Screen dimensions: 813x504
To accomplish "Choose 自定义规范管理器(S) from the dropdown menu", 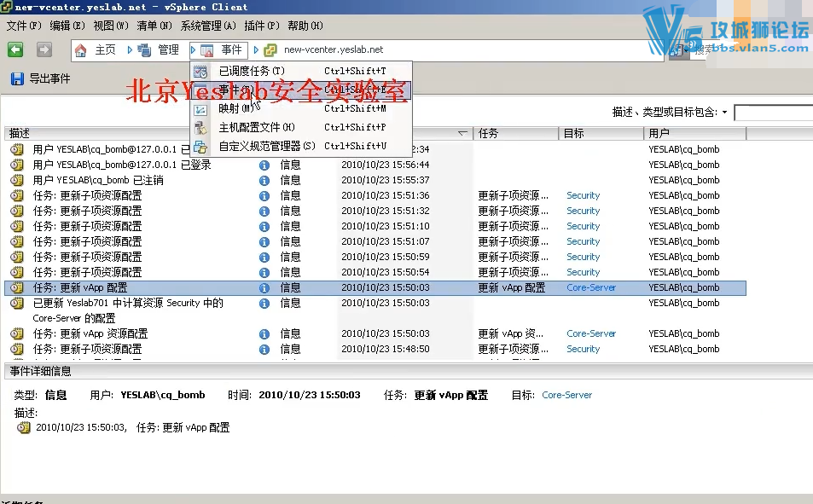I will click(301, 146).
